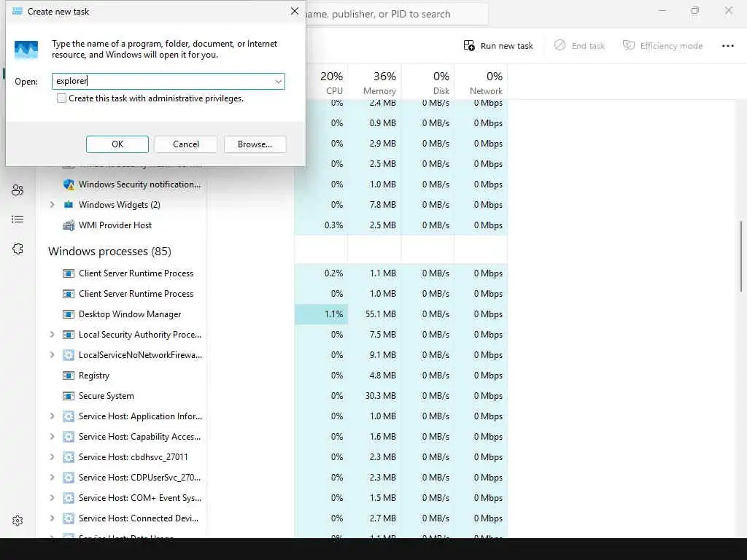Select the WMI Provider Host row text

pos(115,225)
